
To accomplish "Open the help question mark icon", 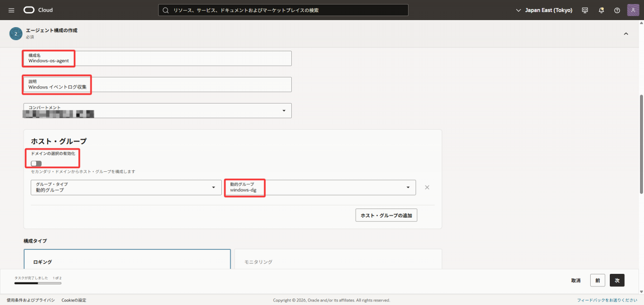I will point(617,10).
